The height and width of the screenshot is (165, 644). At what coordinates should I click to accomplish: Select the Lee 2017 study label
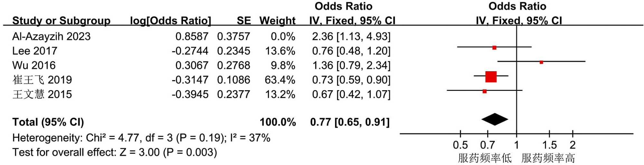(x=35, y=51)
